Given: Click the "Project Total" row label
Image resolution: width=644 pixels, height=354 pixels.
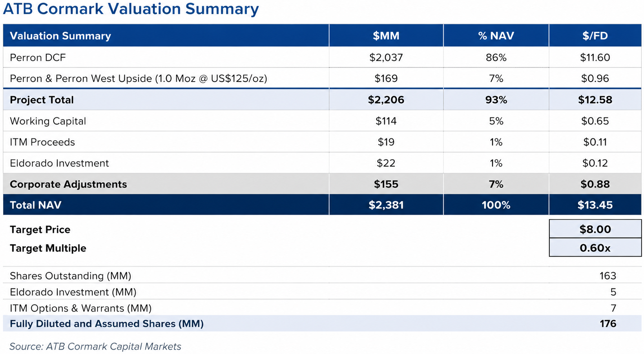Looking at the screenshot, I should (x=42, y=100).
